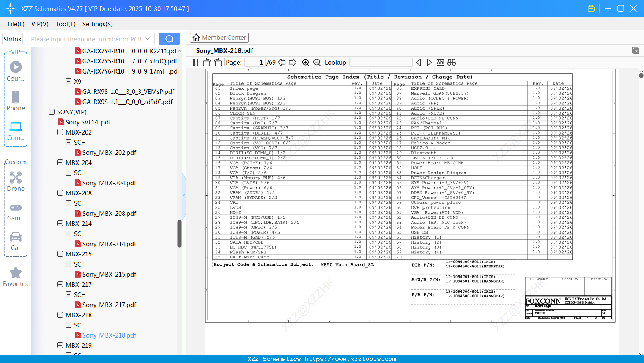Select the Sony_MBX-218.pdf tab
The width and height of the screenshot is (644, 363).
(x=225, y=51)
